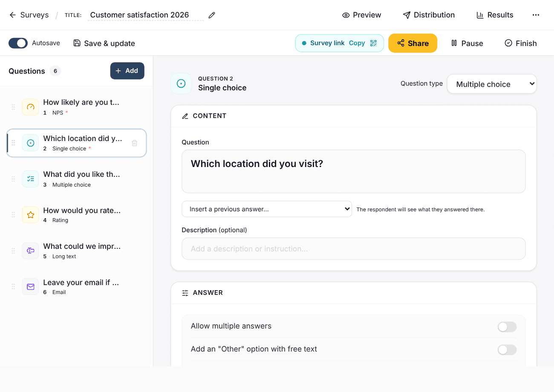Click the large single choice icon in Question 2 header
The image size is (554, 392).
click(x=181, y=84)
